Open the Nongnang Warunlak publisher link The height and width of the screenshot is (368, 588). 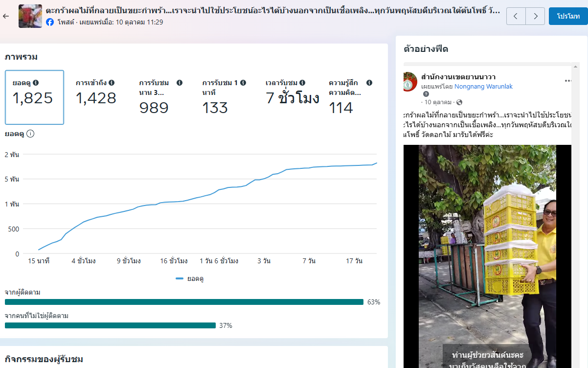point(483,87)
